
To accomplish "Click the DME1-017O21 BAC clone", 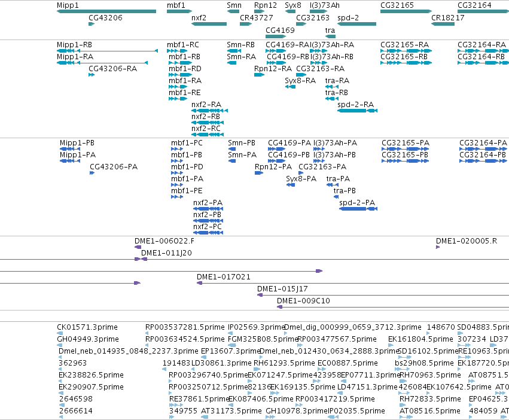I will (x=353, y=283).
